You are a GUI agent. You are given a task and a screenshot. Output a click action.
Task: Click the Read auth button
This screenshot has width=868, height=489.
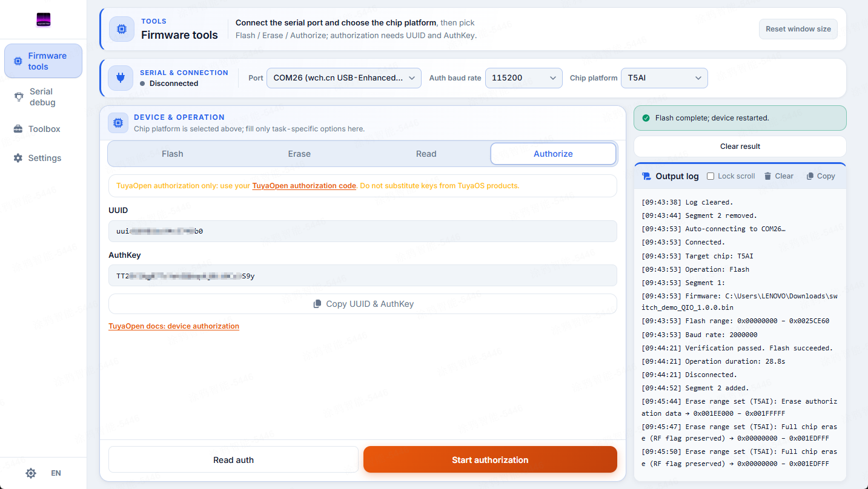233,460
